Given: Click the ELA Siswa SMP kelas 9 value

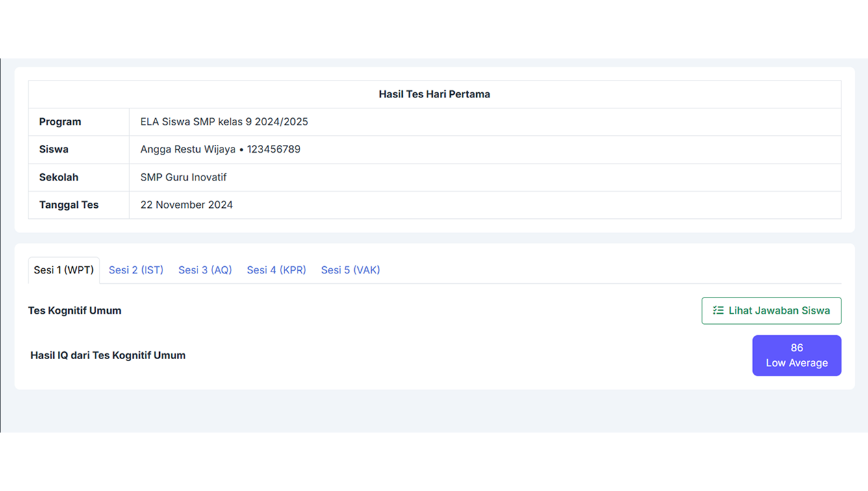Looking at the screenshot, I should [224, 122].
